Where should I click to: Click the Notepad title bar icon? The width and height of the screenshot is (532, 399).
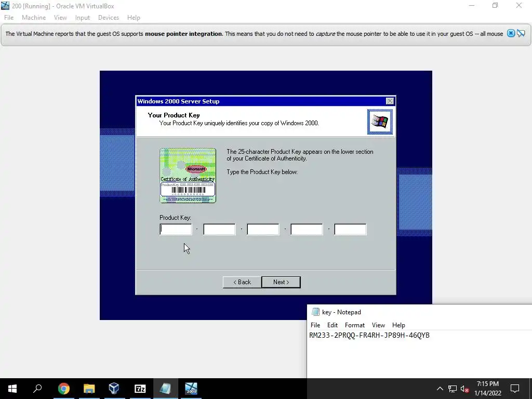click(x=315, y=312)
